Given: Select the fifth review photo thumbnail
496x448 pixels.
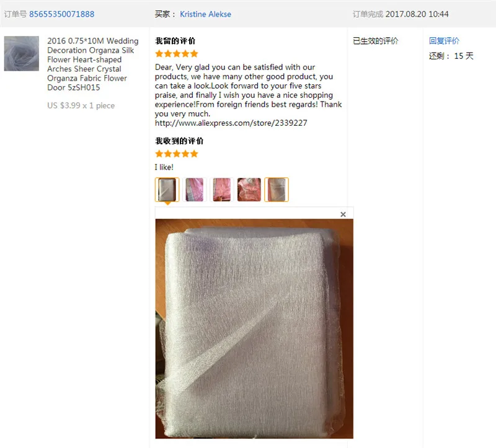Looking at the screenshot, I should (277, 190).
